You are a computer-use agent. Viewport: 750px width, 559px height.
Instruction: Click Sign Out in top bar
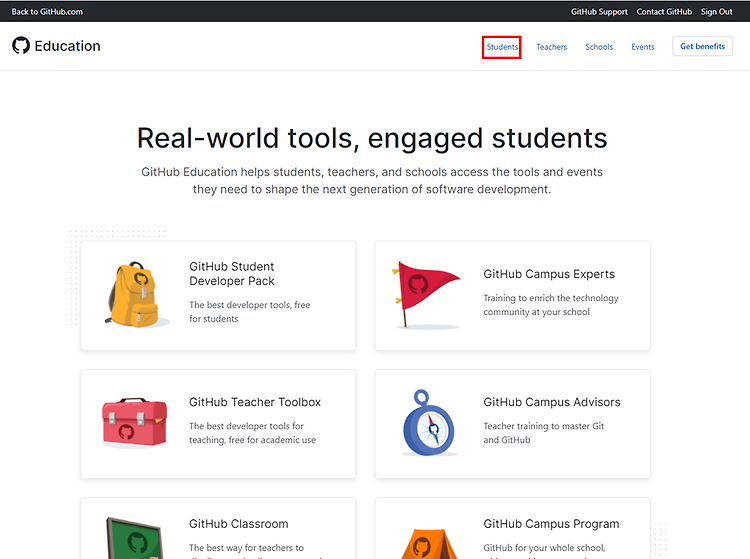[x=717, y=11]
